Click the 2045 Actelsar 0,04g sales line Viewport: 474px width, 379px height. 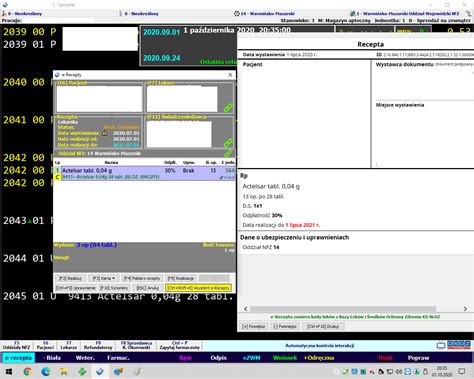tap(118, 296)
